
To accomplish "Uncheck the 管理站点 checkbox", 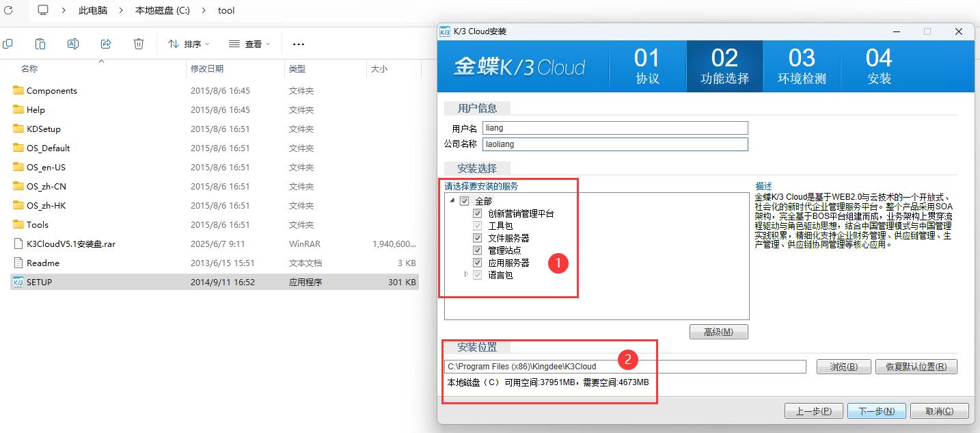I will click(478, 250).
